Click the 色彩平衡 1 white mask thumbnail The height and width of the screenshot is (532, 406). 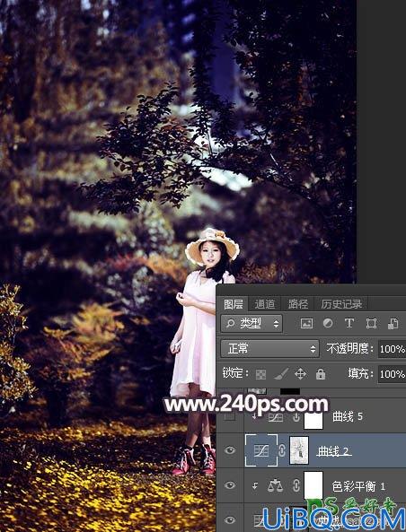click(x=313, y=485)
